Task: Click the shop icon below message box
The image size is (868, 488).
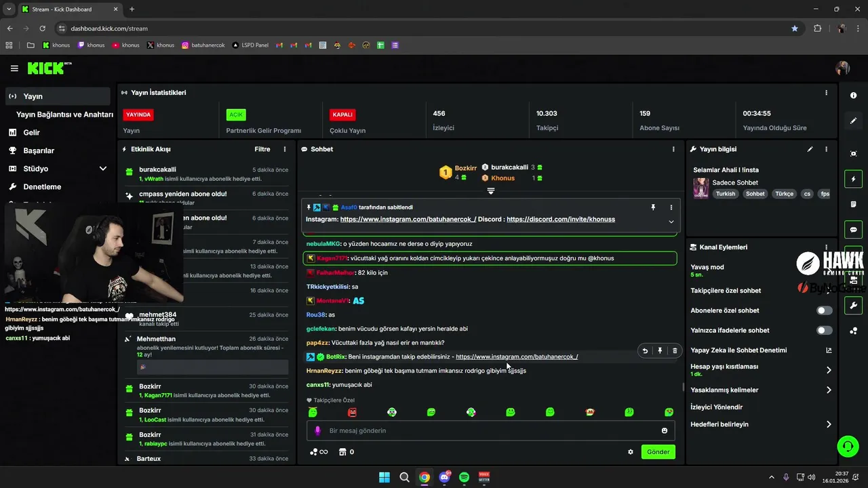Action: pos(342,452)
